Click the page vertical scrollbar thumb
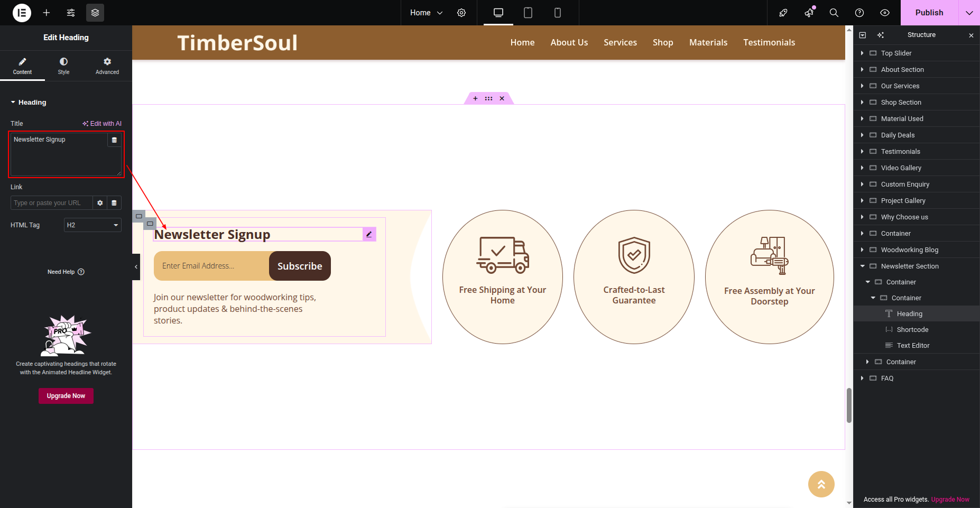Screen dimensions: 980x508 tap(849, 405)
